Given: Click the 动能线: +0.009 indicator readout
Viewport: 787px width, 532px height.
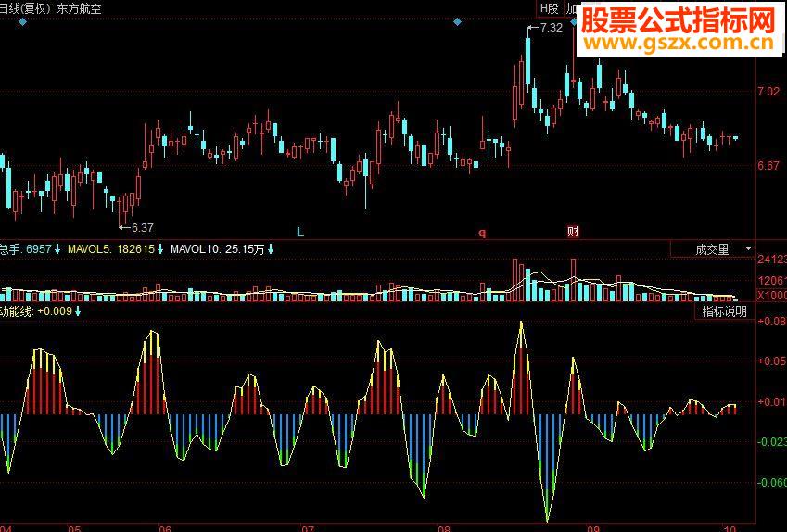Looking at the screenshot, I should tap(36, 311).
